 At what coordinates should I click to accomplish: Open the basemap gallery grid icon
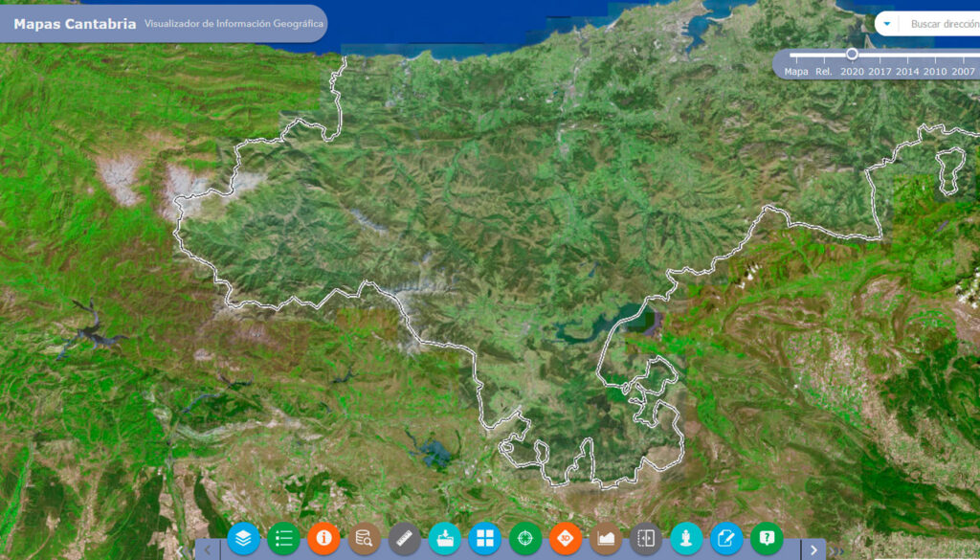(x=484, y=538)
